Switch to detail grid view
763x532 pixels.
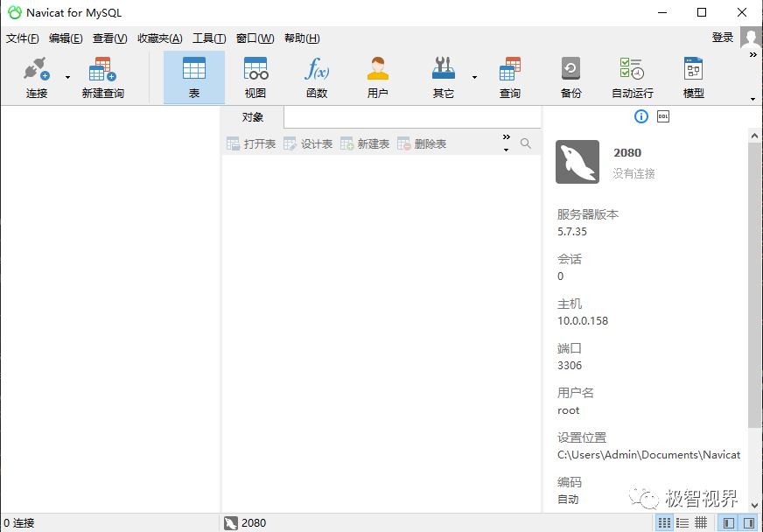coord(701,522)
